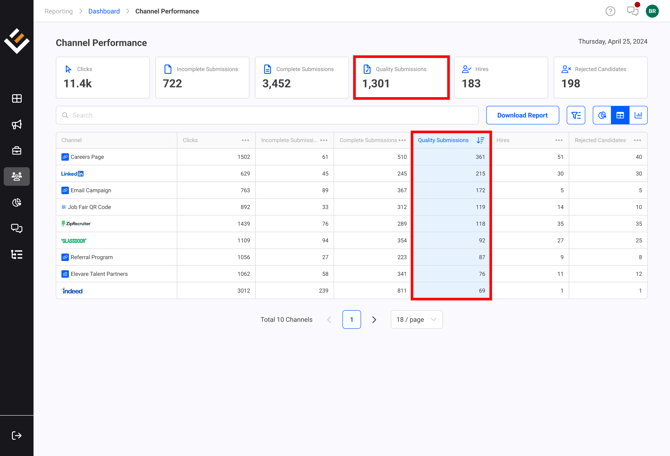This screenshot has height=456, width=670.
Task: Click the logout icon at sidebar bottom
Action: pyautogui.click(x=17, y=436)
